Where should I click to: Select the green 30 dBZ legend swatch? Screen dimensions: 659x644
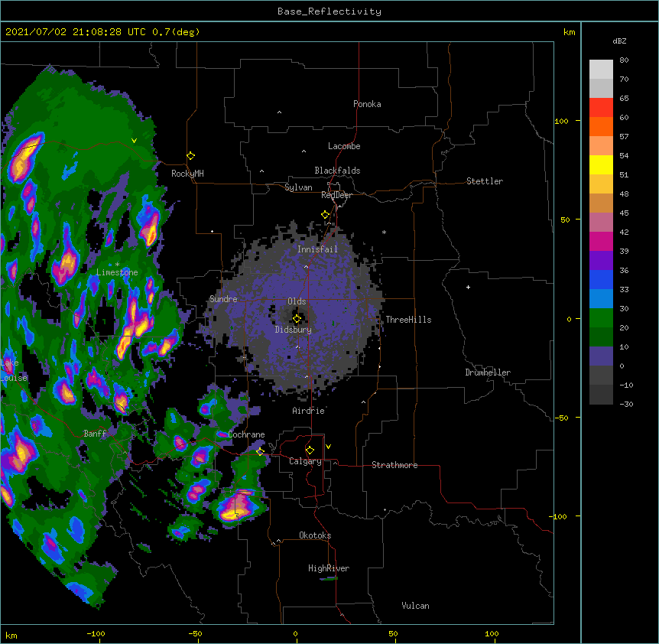click(x=601, y=318)
